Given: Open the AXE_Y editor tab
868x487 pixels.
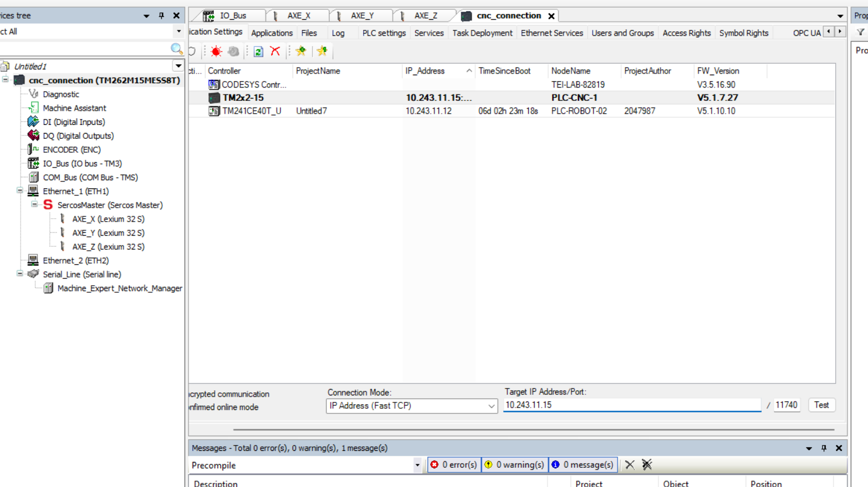Looking at the screenshot, I should coord(362,16).
